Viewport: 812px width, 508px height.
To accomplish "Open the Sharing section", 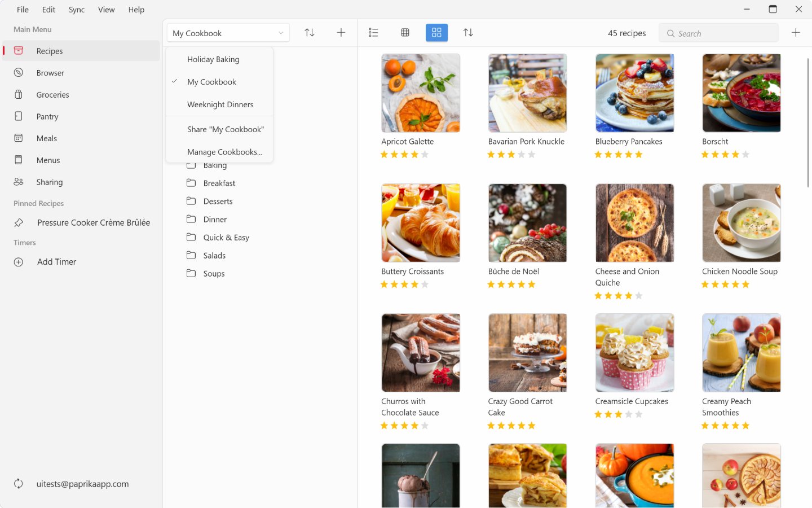I will pos(81,182).
